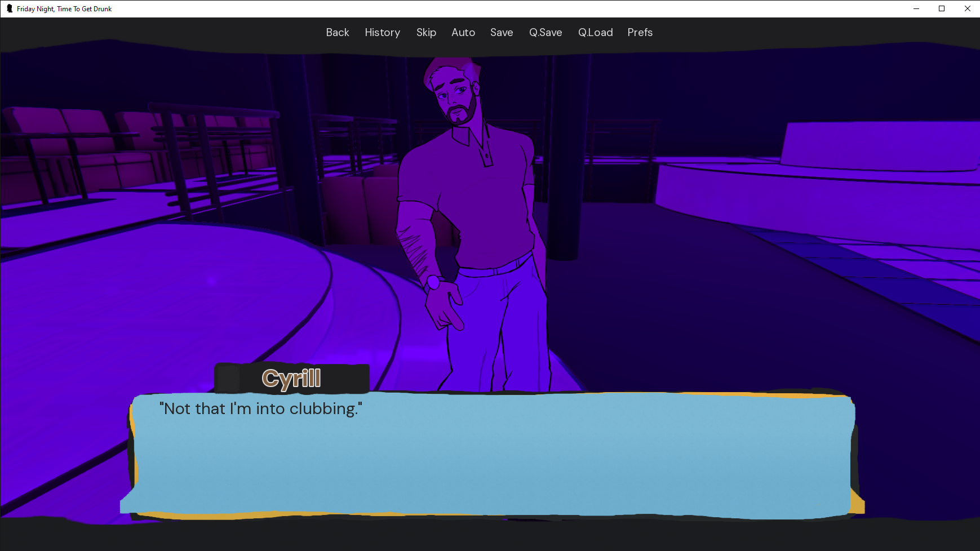Click the Cyrill name label
The width and height of the screenshot is (980, 551).
point(291,378)
